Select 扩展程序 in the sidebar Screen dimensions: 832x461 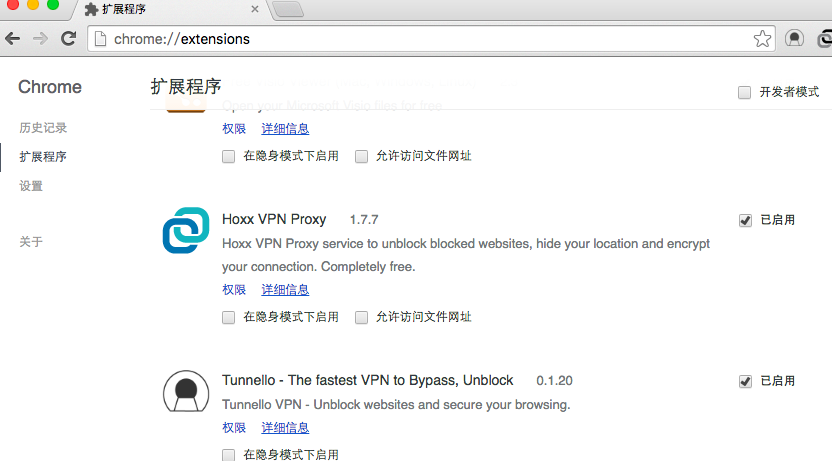pyautogui.click(x=43, y=157)
